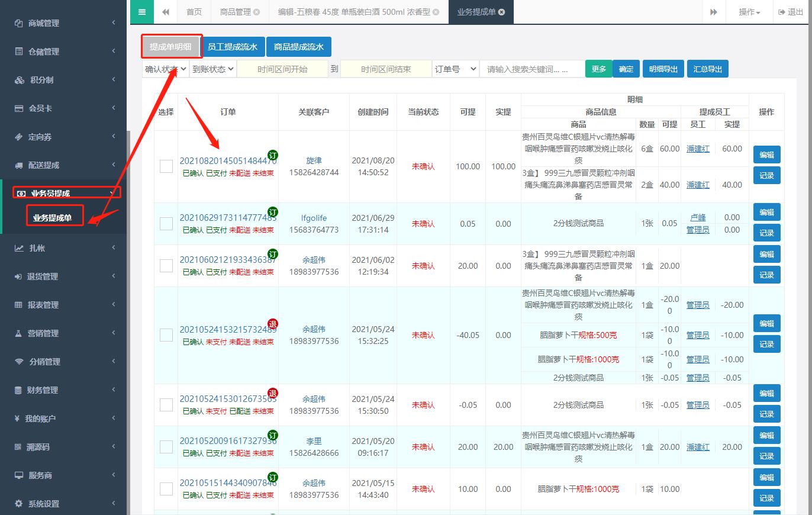Switch to 员工提成流水 tab

pyautogui.click(x=233, y=47)
